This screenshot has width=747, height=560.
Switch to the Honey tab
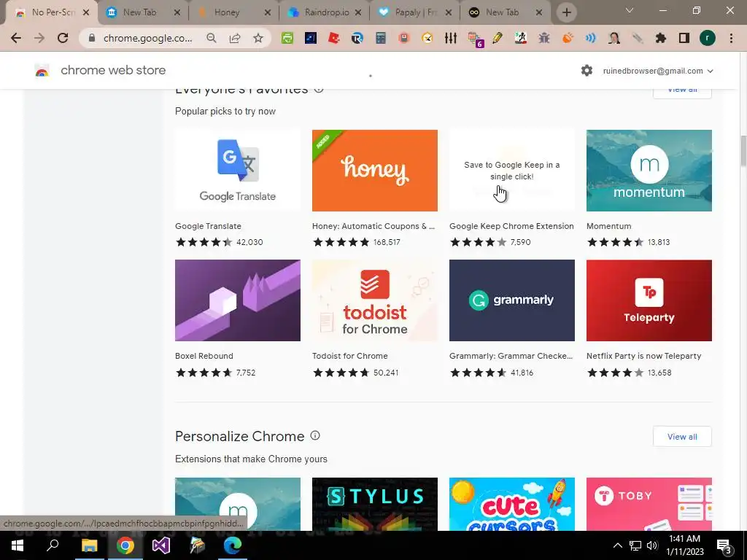[233, 12]
